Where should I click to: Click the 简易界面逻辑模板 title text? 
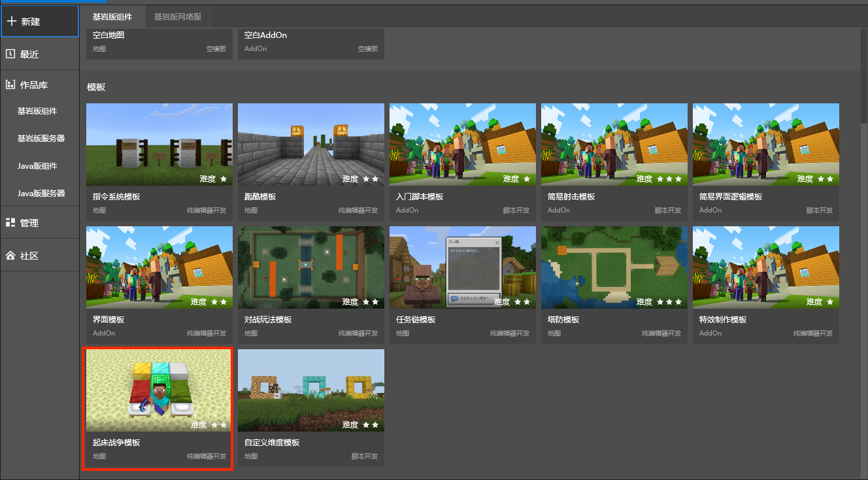pos(731,197)
